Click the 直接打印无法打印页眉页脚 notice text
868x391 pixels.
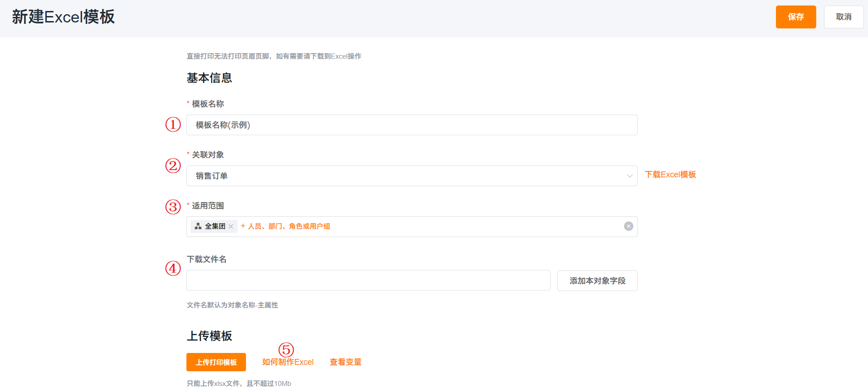pyautogui.click(x=274, y=56)
